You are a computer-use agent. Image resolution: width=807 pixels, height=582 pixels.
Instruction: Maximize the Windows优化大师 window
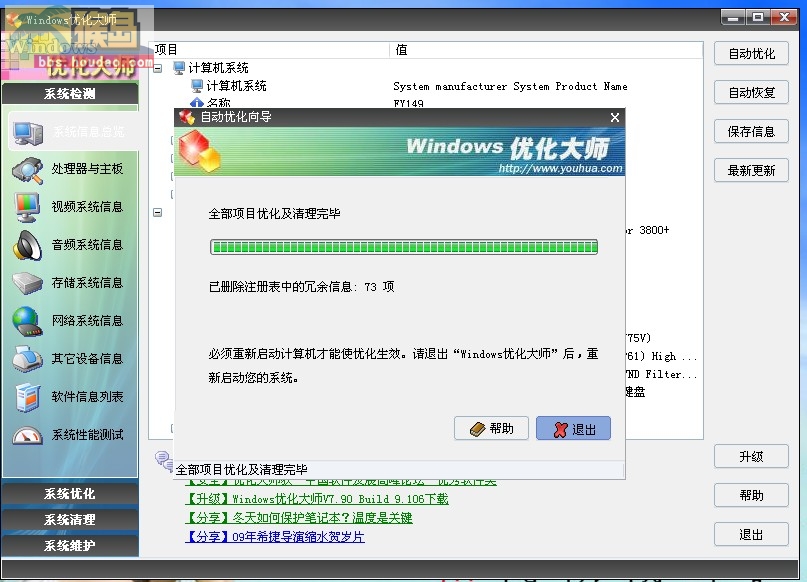758,17
